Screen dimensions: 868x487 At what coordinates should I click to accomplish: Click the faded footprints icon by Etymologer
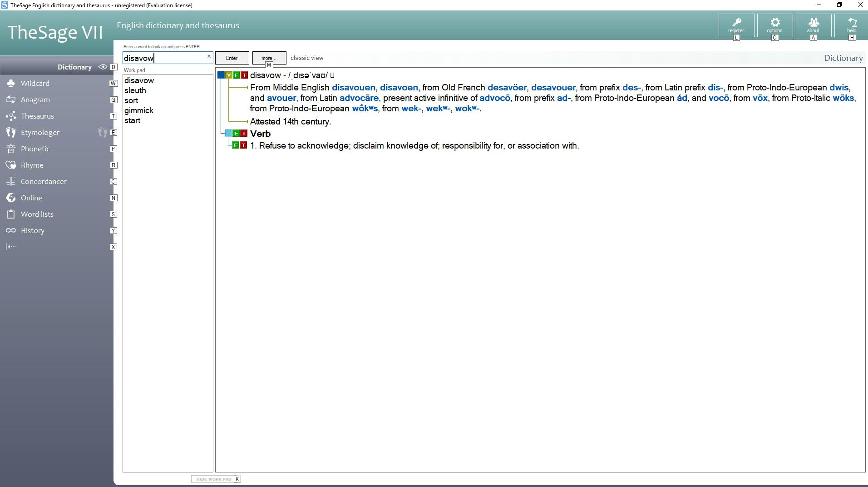click(x=103, y=133)
